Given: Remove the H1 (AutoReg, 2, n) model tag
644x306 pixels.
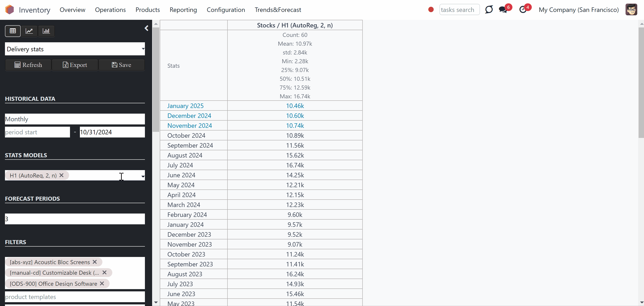Looking at the screenshot, I should click(x=61, y=175).
